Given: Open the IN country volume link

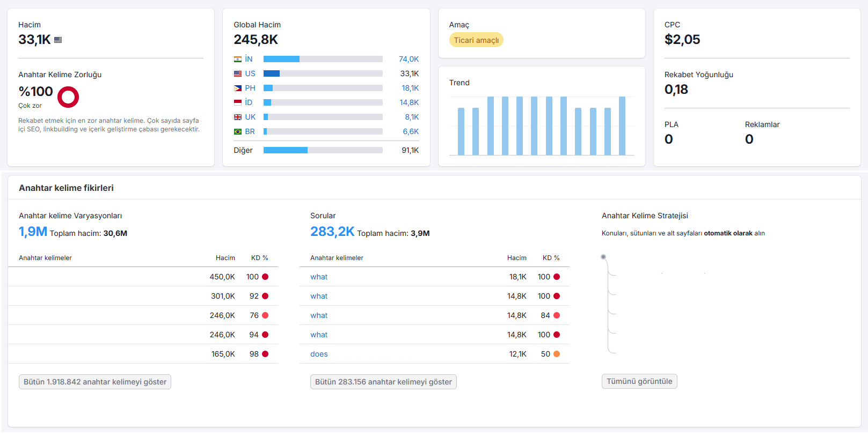Looking at the screenshot, I should point(409,59).
